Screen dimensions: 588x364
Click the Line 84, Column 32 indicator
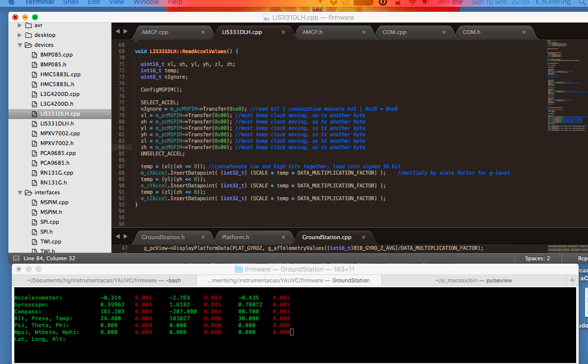pyautogui.click(x=49, y=258)
